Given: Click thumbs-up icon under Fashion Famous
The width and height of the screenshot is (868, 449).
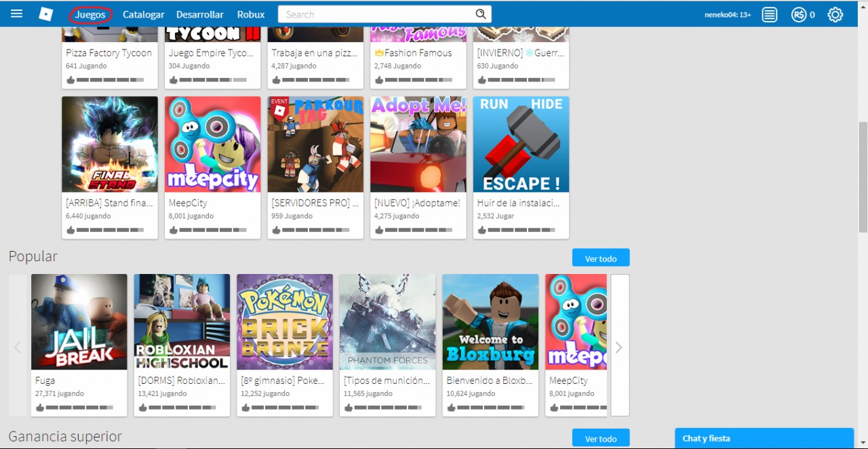Looking at the screenshot, I should point(379,80).
